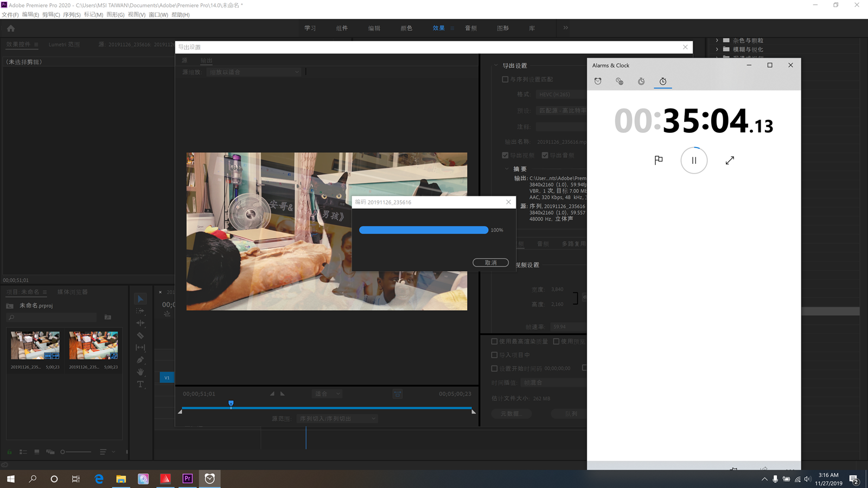This screenshot has height=488, width=868.
Task: Switch to the Timer icon
Action: pos(641,81)
